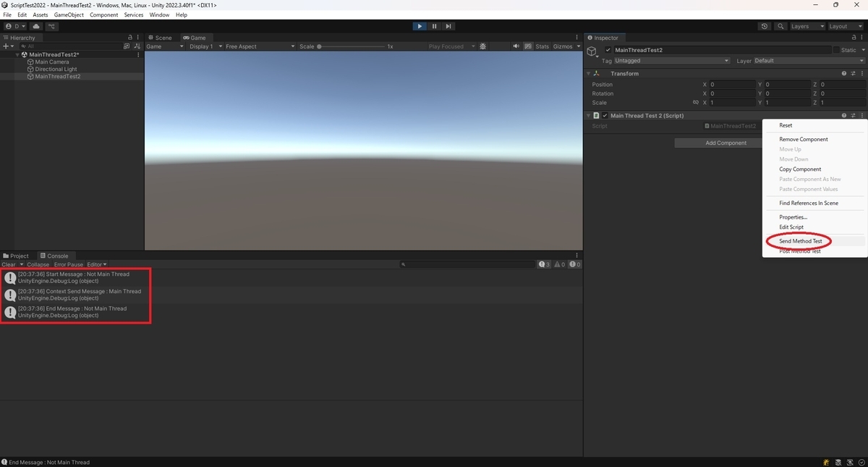Toggle the Game view debug bug icon
This screenshot has height=467, width=868.
pos(483,46)
